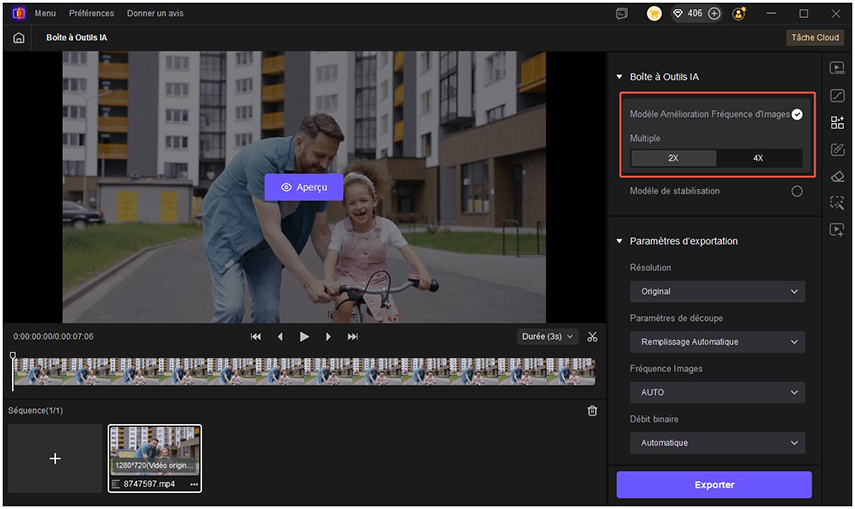Add credits with the plus icon
The width and height of the screenshot is (855, 509).
(x=714, y=14)
